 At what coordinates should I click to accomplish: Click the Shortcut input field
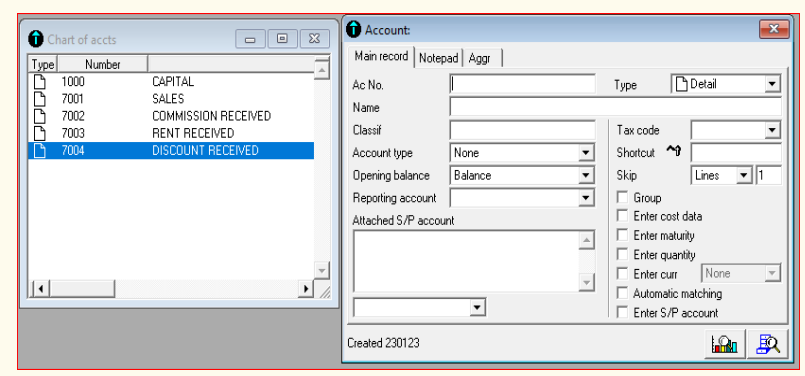[x=736, y=153]
